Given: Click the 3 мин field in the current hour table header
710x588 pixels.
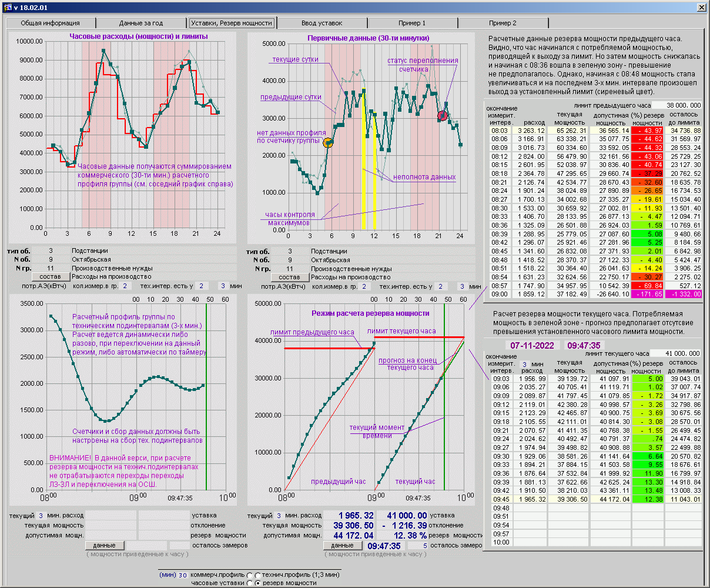Looking at the screenshot, I should coord(525,365).
